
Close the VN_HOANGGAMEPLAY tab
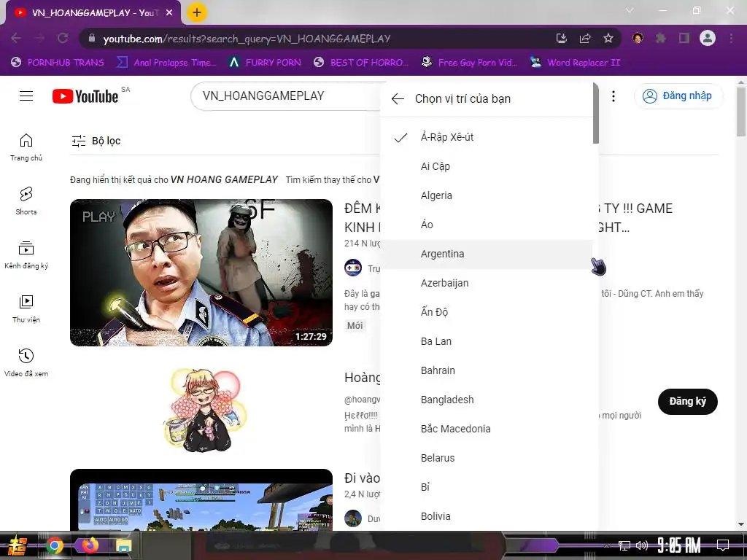169,13
